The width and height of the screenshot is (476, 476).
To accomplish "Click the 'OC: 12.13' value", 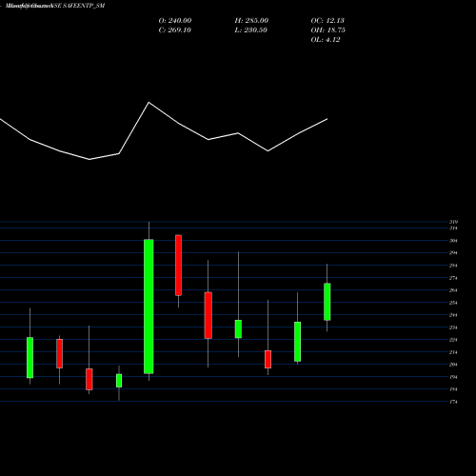I will coord(327,21).
